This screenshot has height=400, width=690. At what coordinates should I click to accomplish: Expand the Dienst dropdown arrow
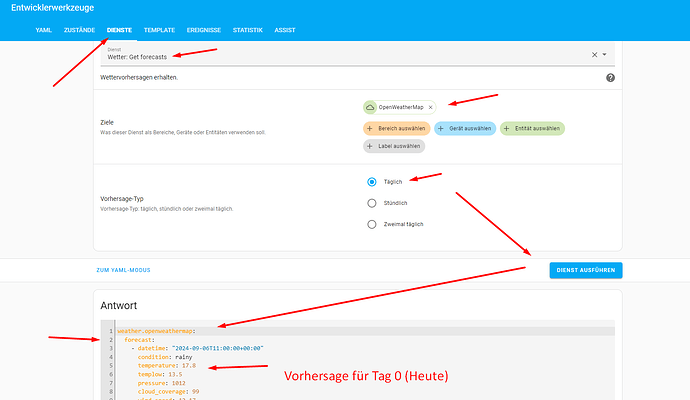605,55
